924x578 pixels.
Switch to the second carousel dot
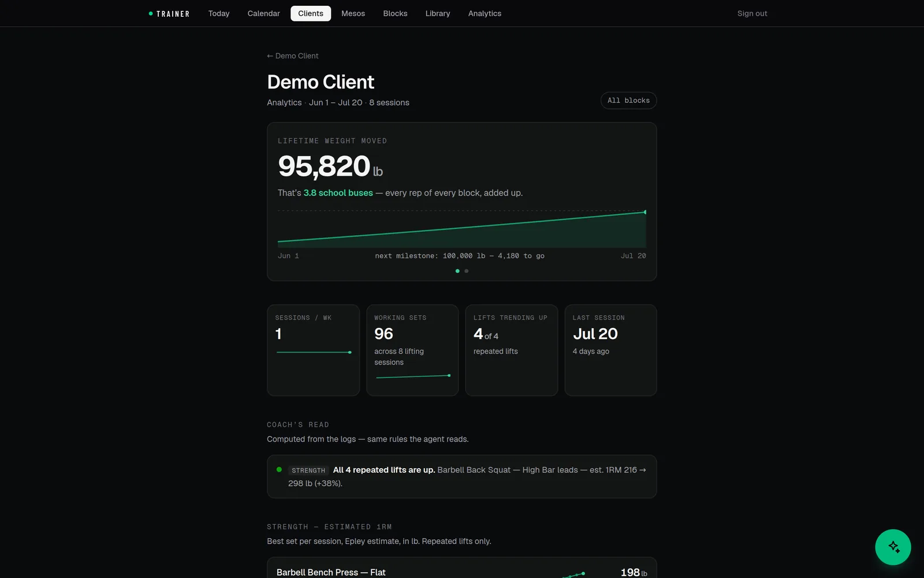point(467,271)
